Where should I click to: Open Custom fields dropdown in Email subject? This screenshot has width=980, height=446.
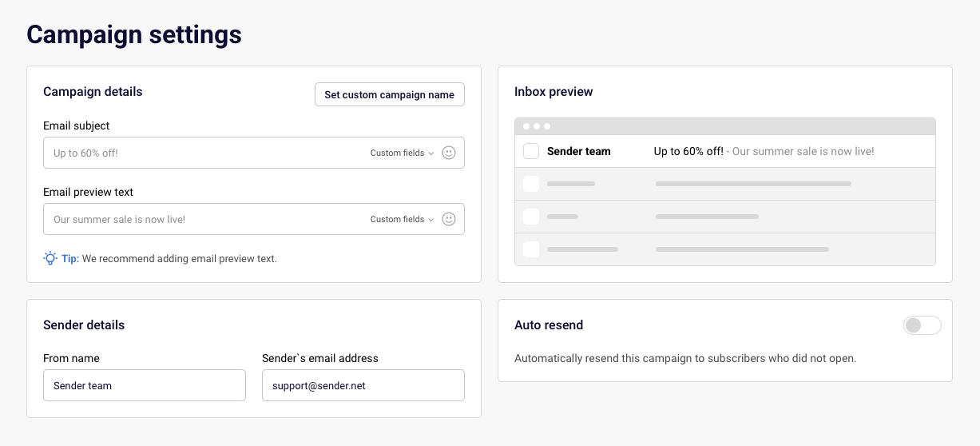(x=402, y=153)
